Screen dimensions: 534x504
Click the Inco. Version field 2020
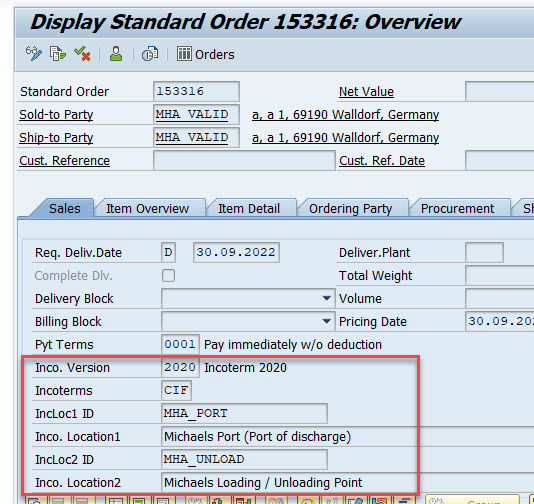[180, 367]
